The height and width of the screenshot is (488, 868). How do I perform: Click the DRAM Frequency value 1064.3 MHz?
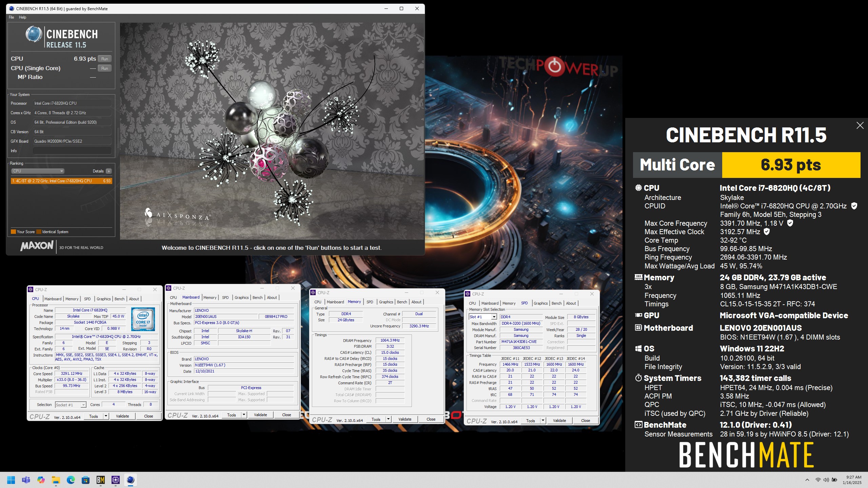click(390, 340)
